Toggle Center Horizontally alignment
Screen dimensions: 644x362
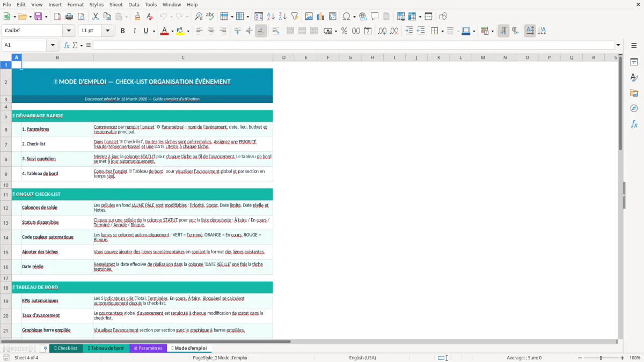tap(211, 31)
